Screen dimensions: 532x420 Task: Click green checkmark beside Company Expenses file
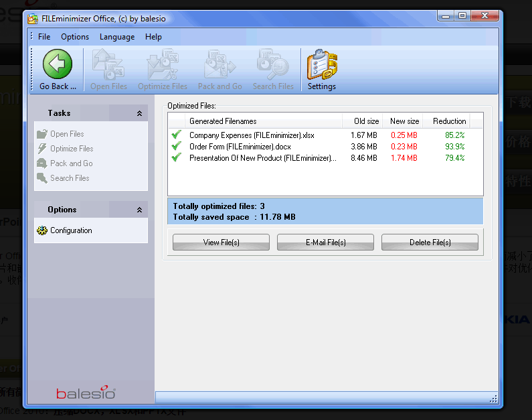177,135
